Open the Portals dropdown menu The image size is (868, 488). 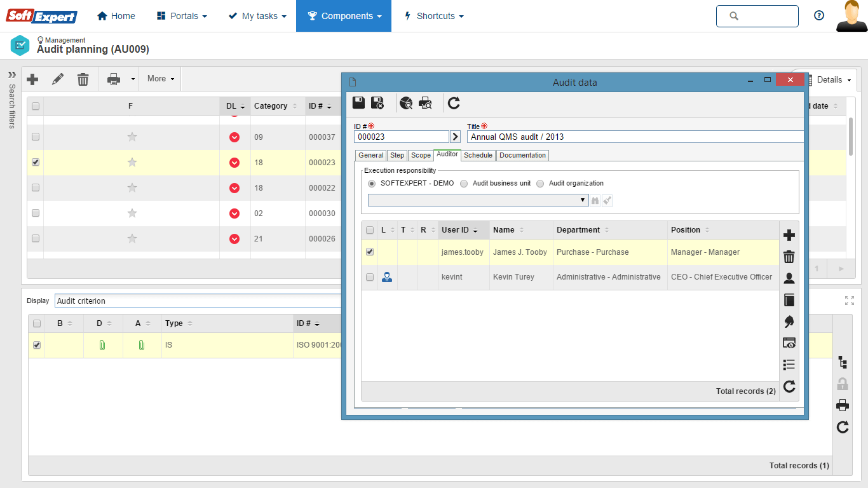coord(182,16)
